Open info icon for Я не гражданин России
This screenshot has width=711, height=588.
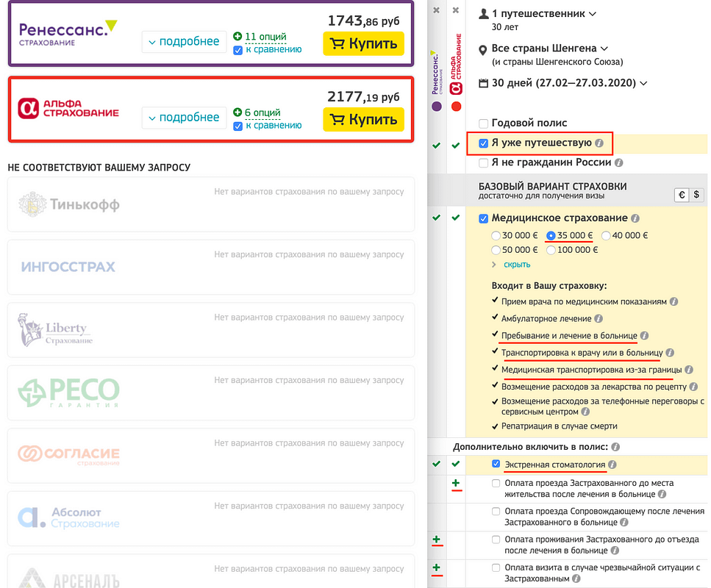618,162
